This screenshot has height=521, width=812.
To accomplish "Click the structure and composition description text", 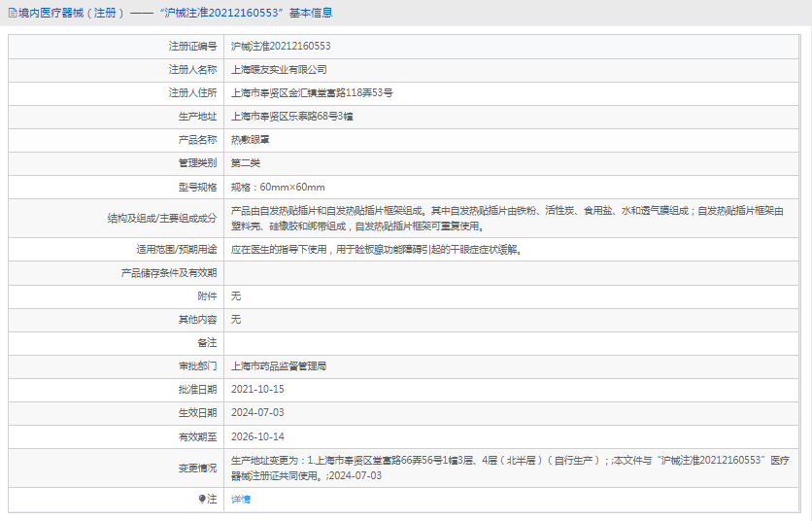I will click(x=505, y=218).
